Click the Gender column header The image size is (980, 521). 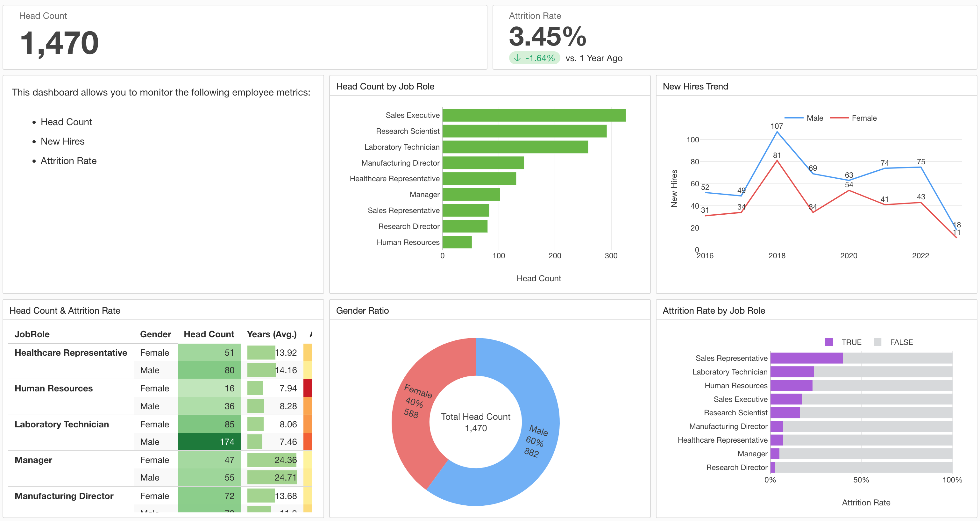pos(155,334)
